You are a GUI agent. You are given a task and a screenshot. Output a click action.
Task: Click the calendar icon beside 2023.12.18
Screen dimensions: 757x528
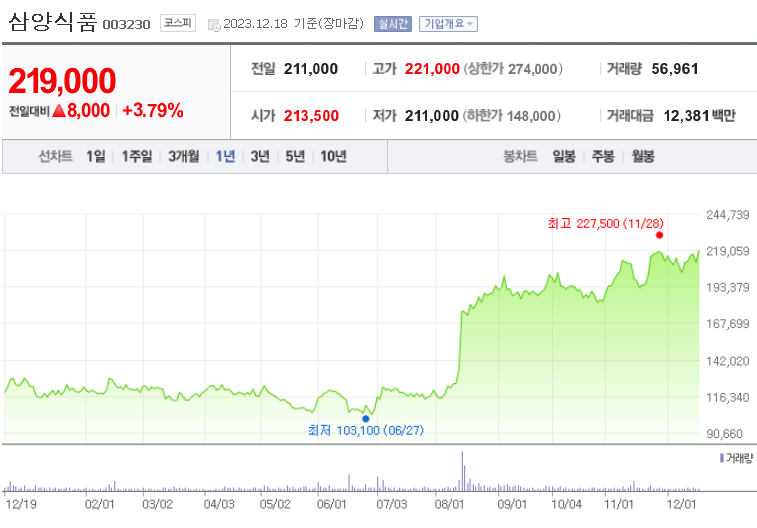(x=214, y=25)
